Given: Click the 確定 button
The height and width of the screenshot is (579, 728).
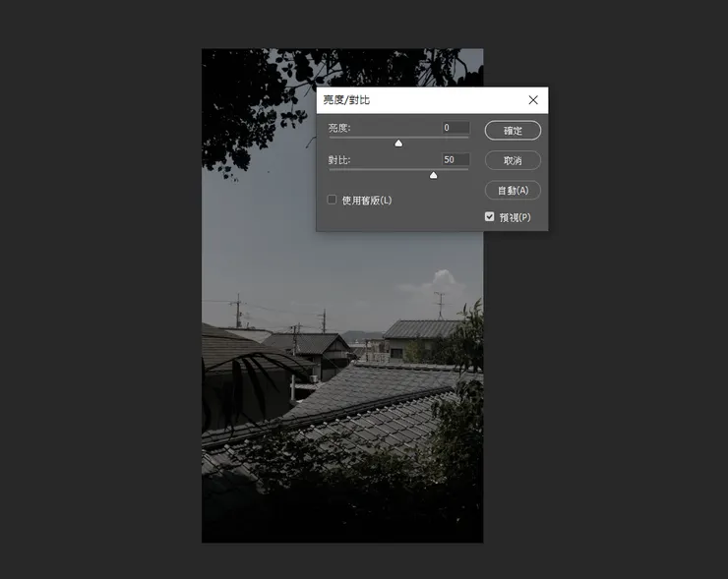Looking at the screenshot, I should (513, 131).
